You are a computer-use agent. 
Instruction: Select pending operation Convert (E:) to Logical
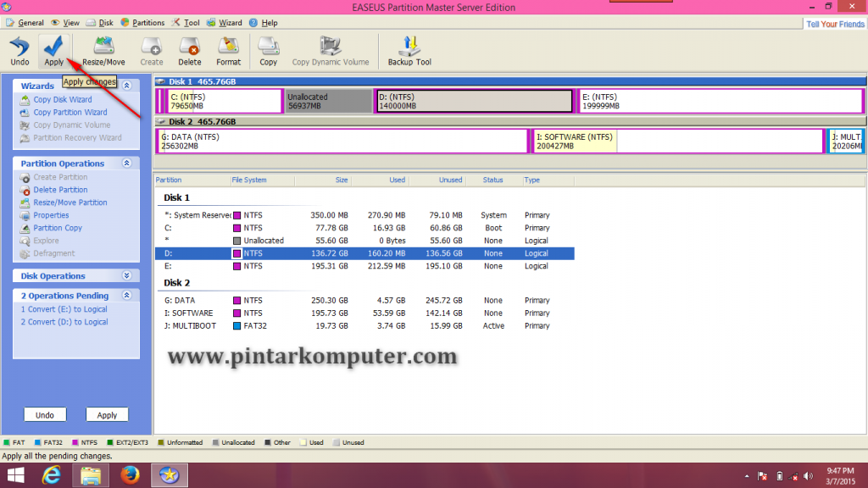[x=64, y=309]
